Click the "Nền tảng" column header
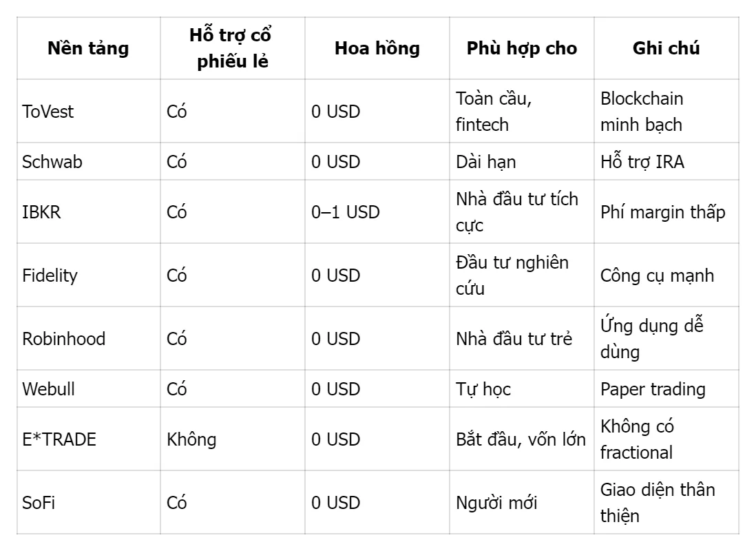756x551 pixels. tap(88, 49)
